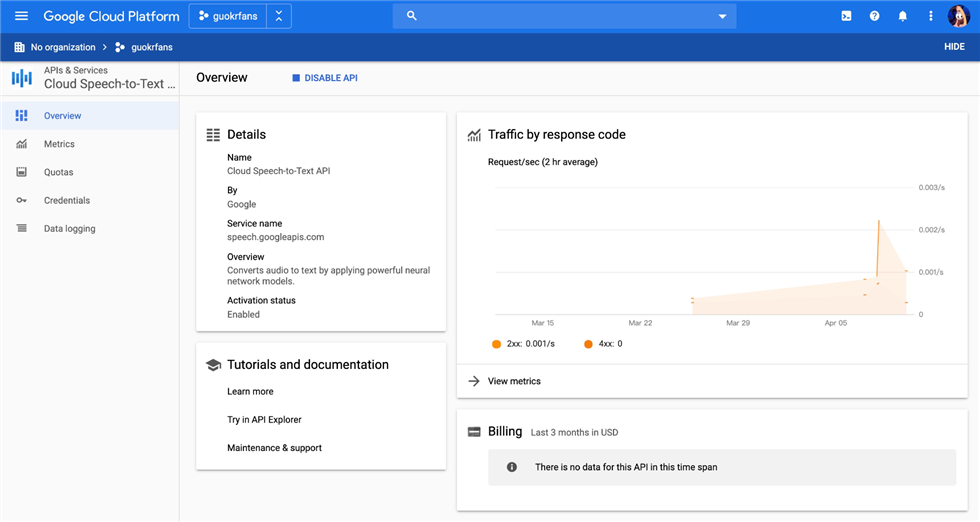Click the project selector expand arrows icon
This screenshot has width=980, height=522.
[x=279, y=16]
